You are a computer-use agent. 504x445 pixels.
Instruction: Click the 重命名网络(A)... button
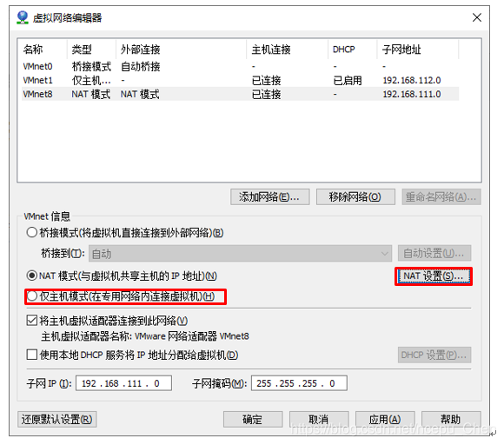(441, 196)
